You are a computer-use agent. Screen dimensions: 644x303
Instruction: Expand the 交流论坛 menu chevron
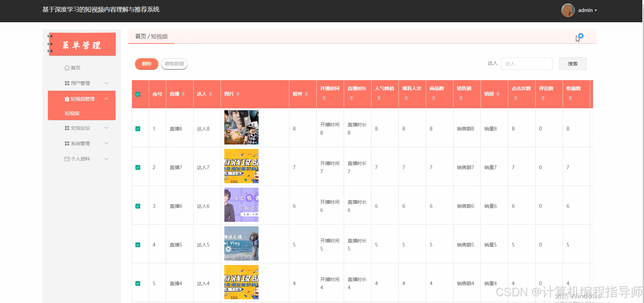point(106,128)
